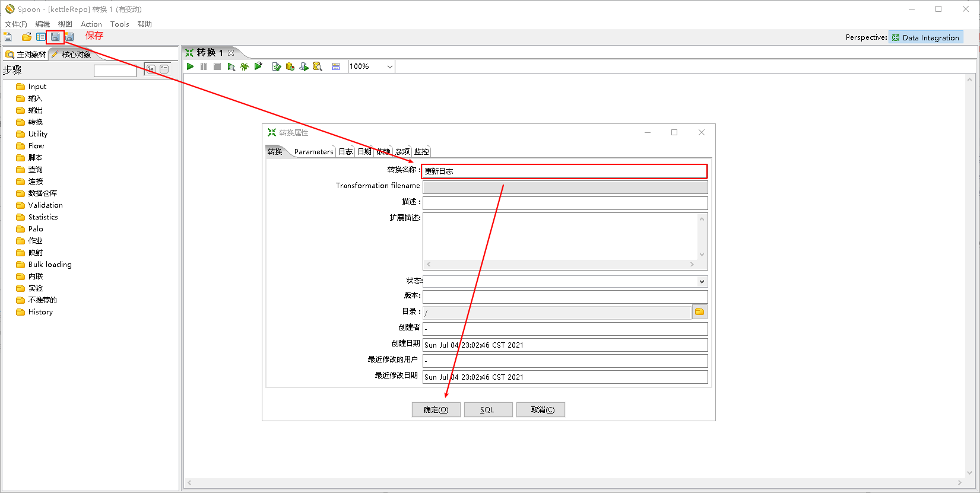Screen dimensions: 980x493
Task: Click the 确定(O) button
Action: 436,410
